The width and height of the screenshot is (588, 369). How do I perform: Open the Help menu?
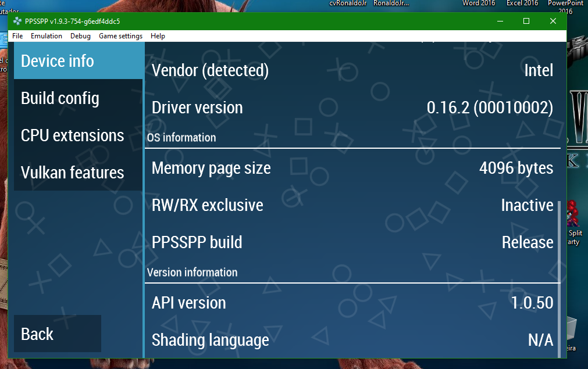tap(157, 35)
